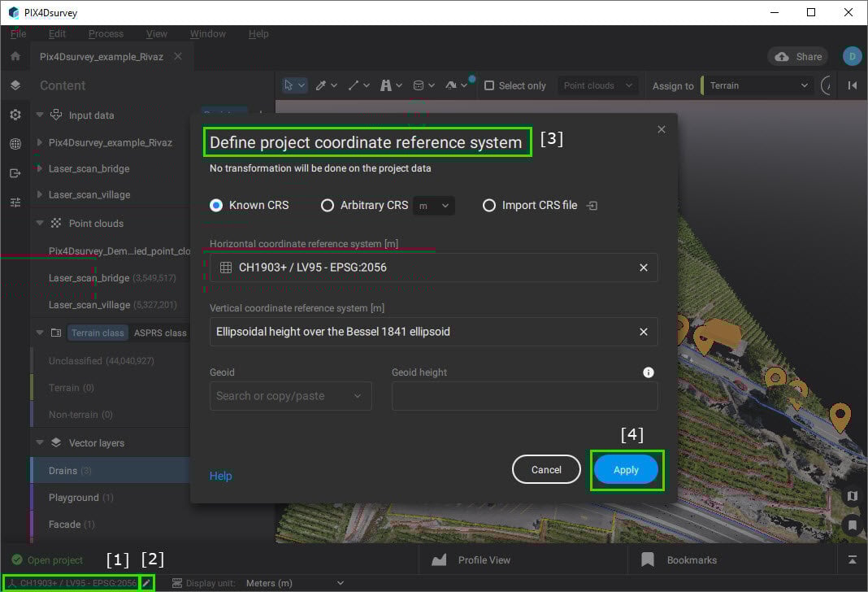The width and height of the screenshot is (868, 592).
Task: Click the export icon in left sidebar
Action: coord(14,172)
